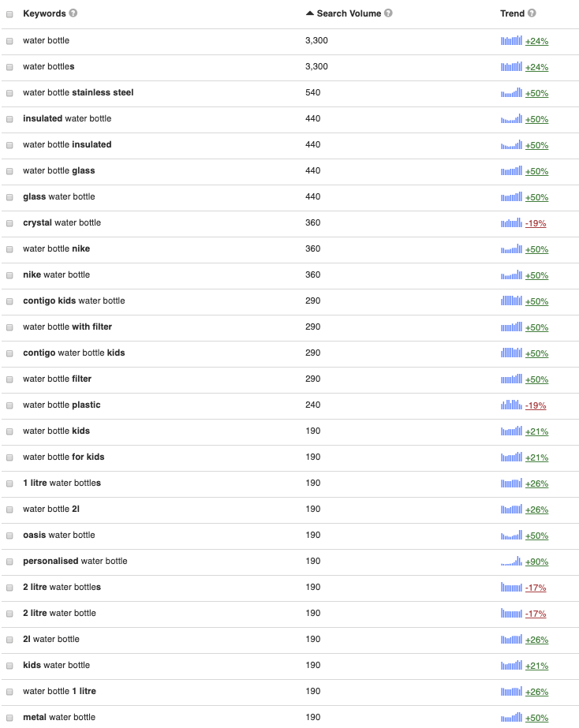
Task: Click trend sparkline for crystal water bottle
Action: (511, 223)
